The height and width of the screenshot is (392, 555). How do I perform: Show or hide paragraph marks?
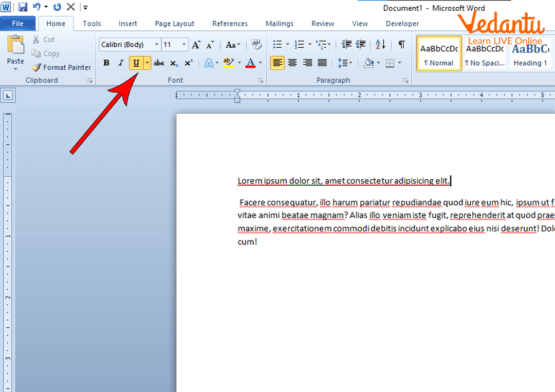click(x=401, y=45)
